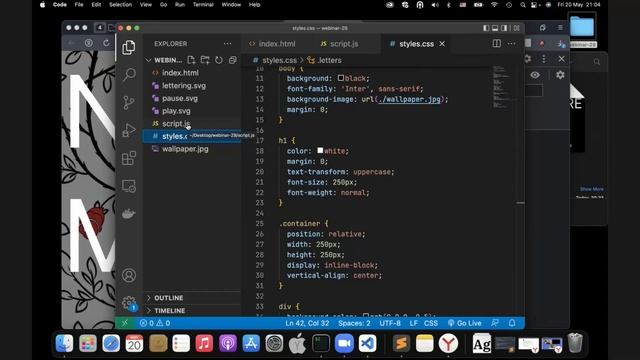The width and height of the screenshot is (640, 360).
Task: Click Show More link in background window
Action: click(x=591, y=189)
